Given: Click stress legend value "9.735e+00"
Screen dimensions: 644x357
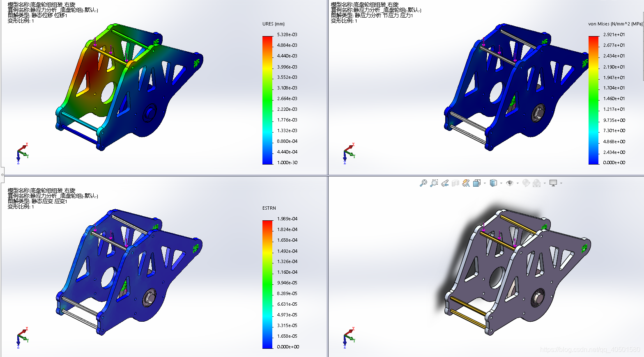Looking at the screenshot, I should 614,120.
